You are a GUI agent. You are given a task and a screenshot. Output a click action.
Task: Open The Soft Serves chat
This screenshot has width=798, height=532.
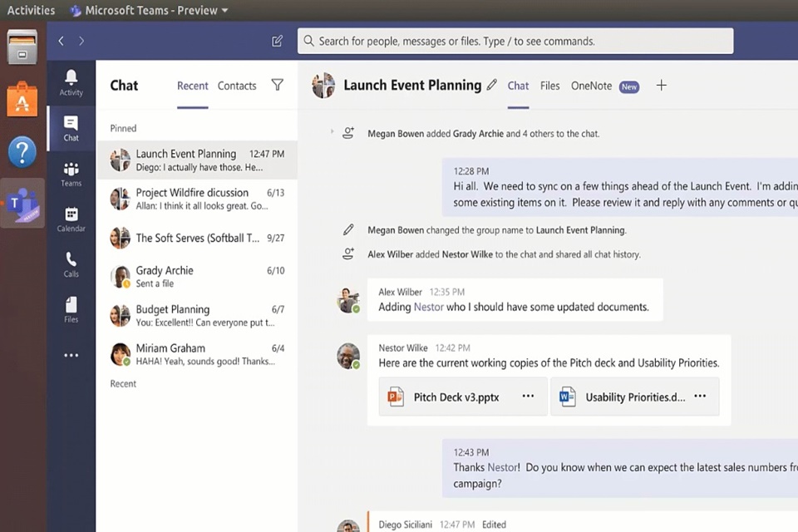pos(197,238)
